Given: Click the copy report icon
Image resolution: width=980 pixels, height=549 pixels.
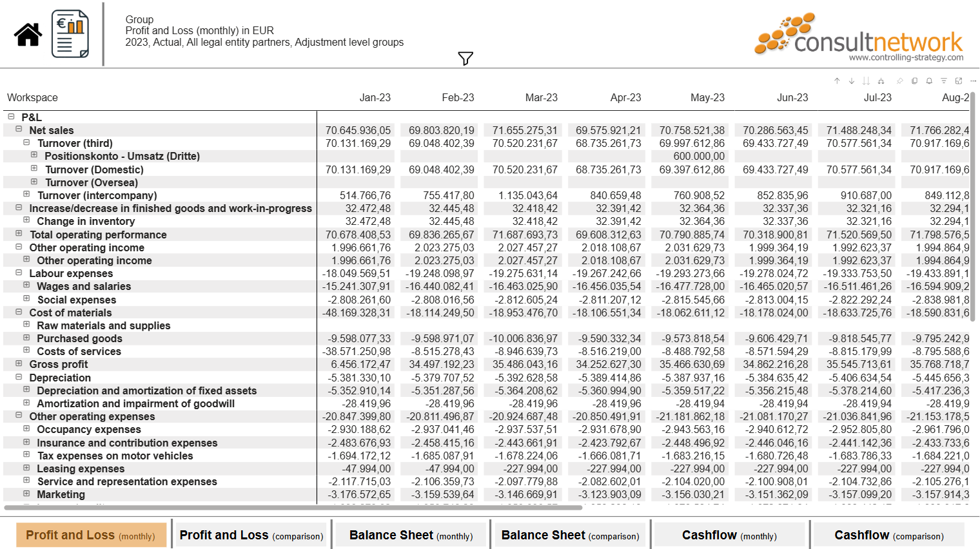Looking at the screenshot, I should pyautogui.click(x=914, y=81).
